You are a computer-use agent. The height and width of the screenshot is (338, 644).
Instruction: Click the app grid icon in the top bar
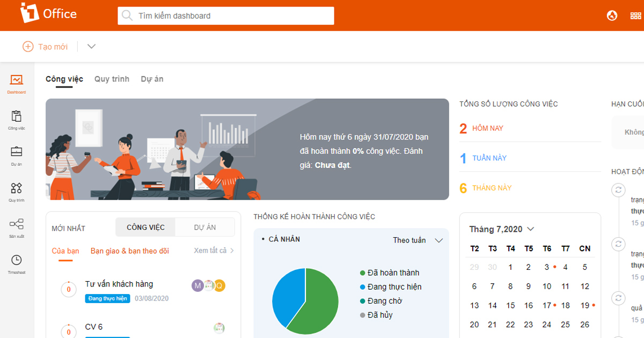point(636,15)
